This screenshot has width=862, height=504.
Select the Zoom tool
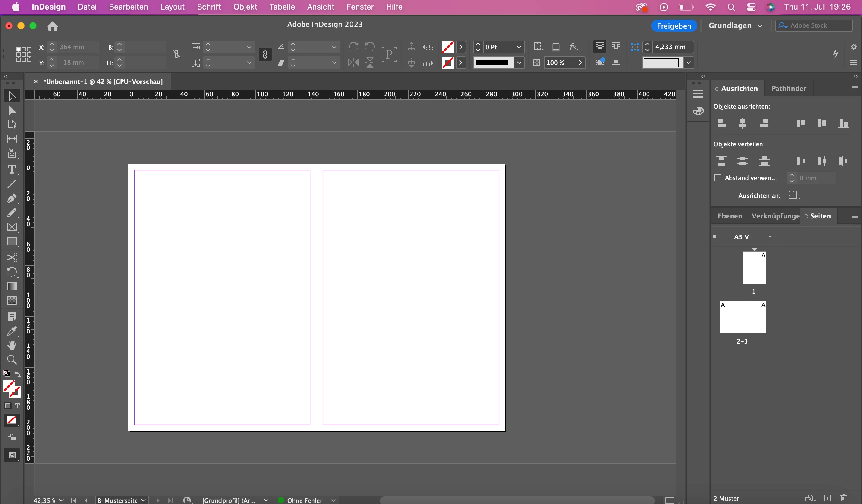click(x=12, y=360)
